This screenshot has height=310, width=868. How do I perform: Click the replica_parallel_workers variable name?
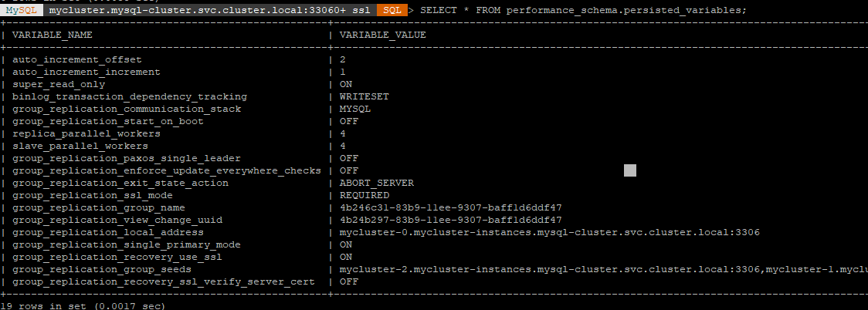[x=86, y=133]
